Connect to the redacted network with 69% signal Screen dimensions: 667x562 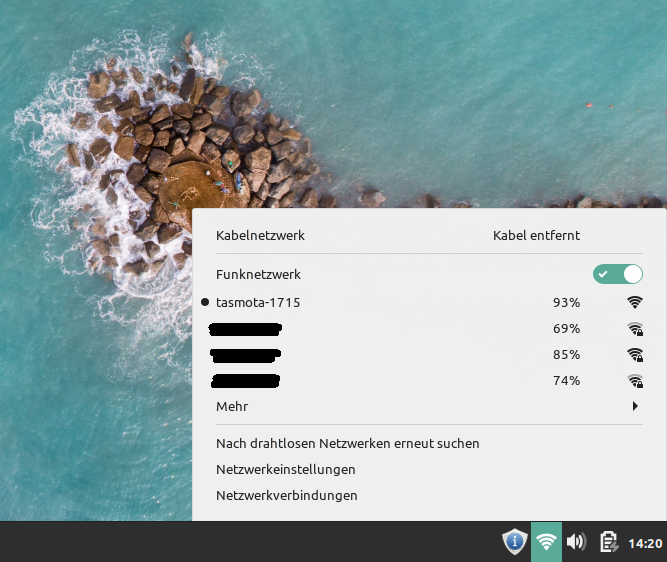pyautogui.click(x=245, y=328)
